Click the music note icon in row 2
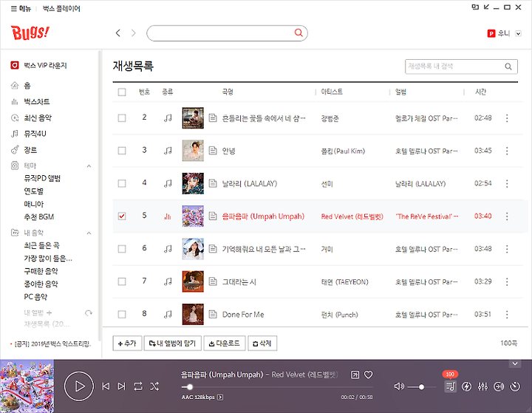The width and height of the screenshot is (532, 413). click(x=168, y=118)
